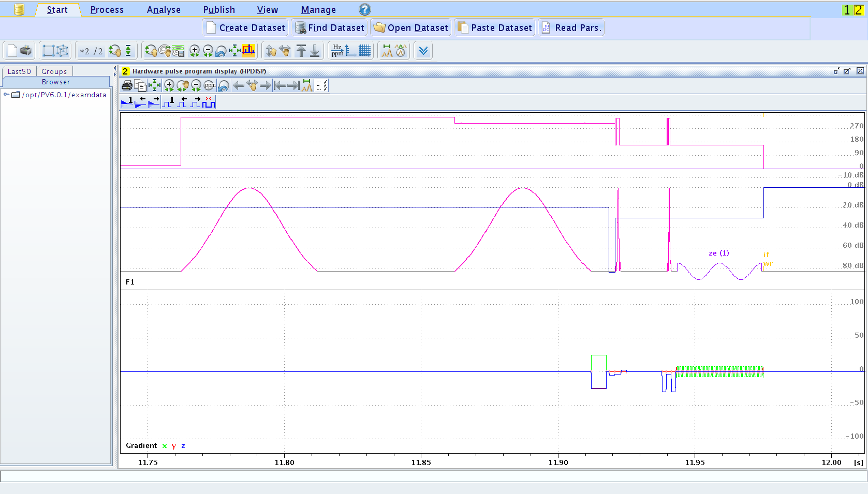
Task: Expand the /opt/PV6.0.1/examdata tree node
Action: pos(6,95)
